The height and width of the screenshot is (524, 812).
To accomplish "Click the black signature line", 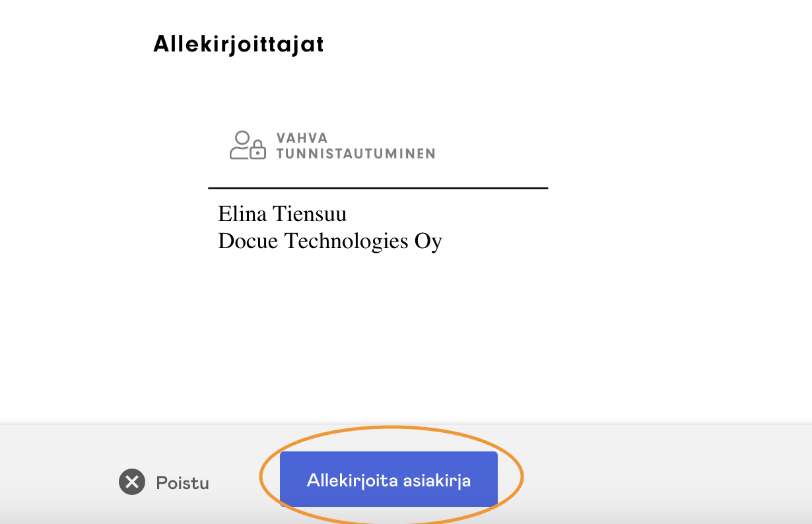I will 378,188.
